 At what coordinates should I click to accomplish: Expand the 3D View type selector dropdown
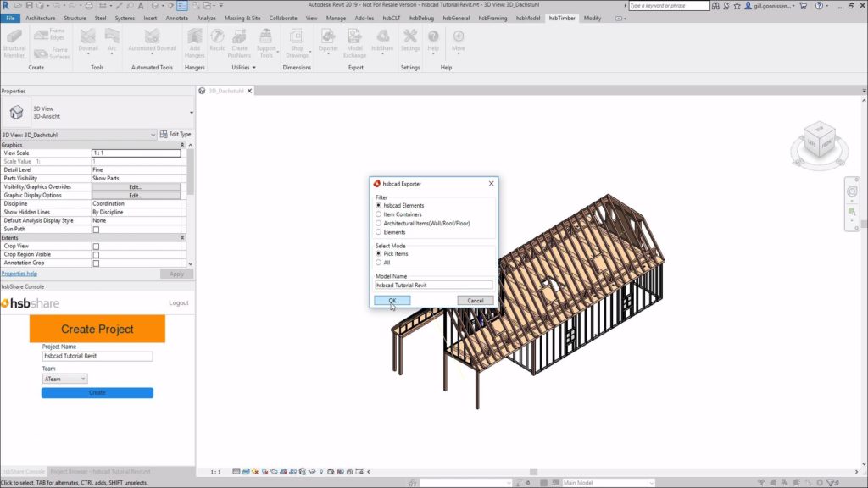point(191,113)
